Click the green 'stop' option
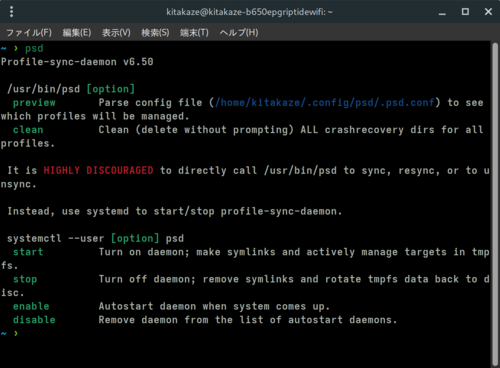Screen dimensions: 500x368 25,279
